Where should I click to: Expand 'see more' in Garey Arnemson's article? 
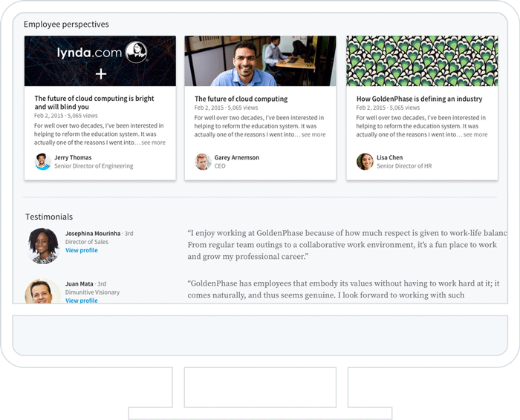[313, 134]
